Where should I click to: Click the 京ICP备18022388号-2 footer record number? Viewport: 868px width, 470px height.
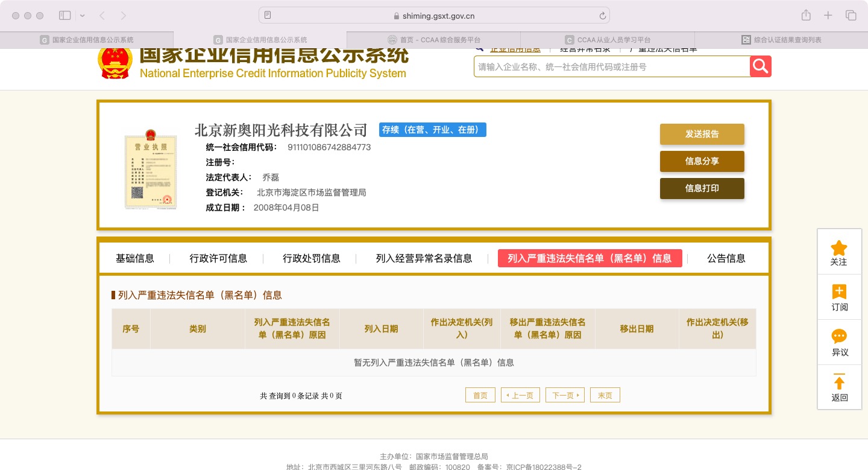click(544, 467)
